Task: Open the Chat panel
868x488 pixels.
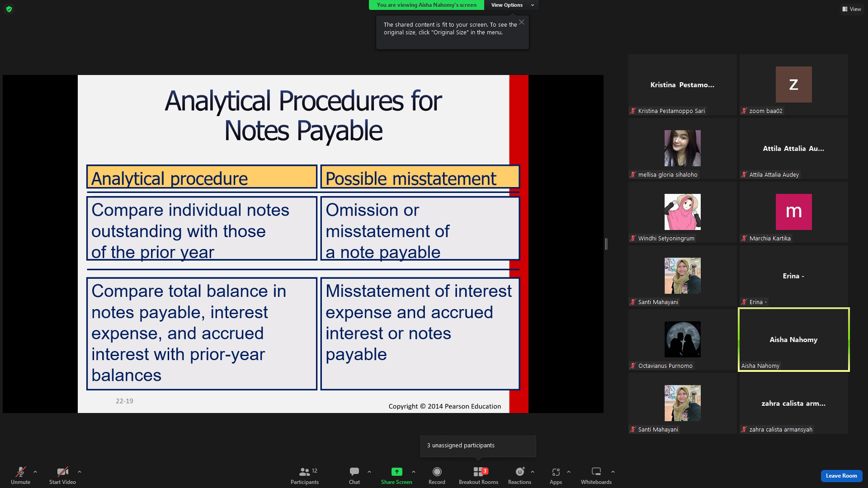Action: 354,475
